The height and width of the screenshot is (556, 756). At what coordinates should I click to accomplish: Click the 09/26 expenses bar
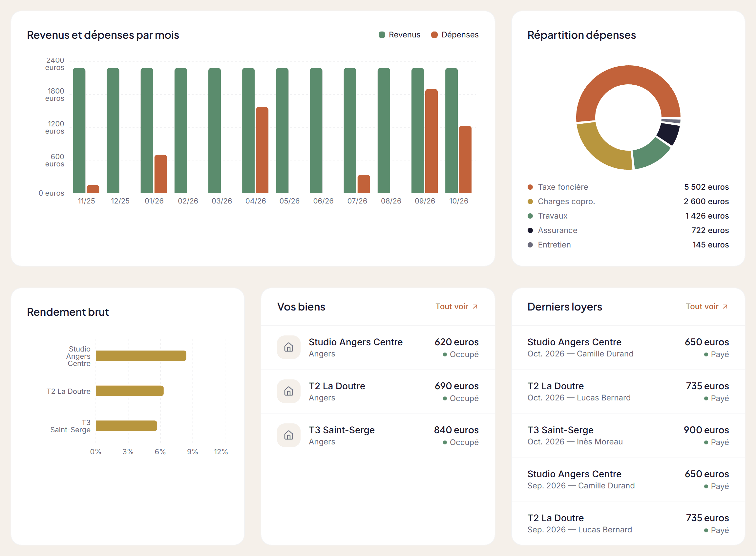click(x=431, y=141)
